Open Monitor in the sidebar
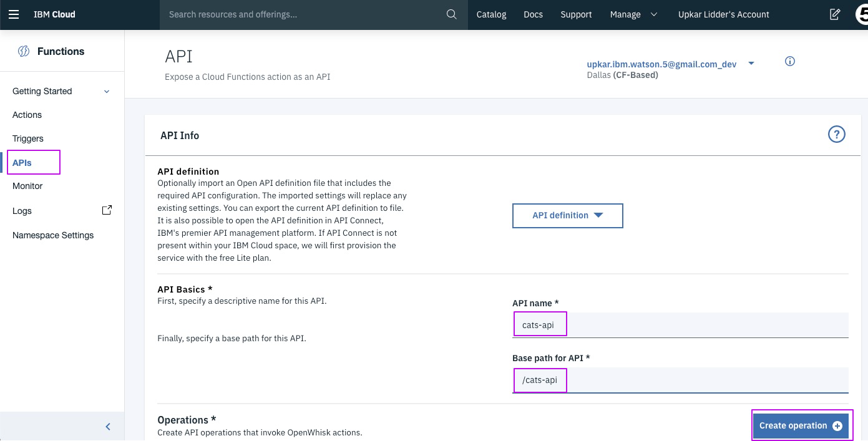 pos(27,186)
